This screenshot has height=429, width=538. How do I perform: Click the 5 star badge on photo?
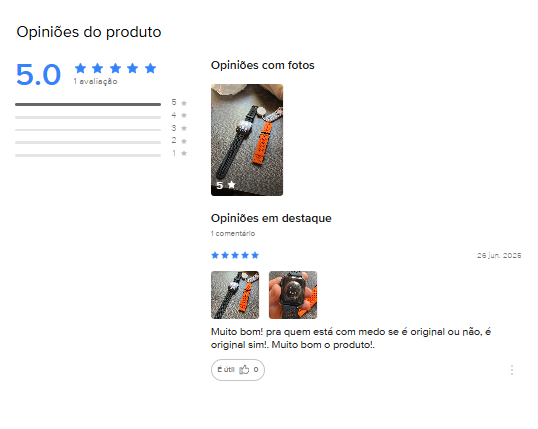(226, 185)
